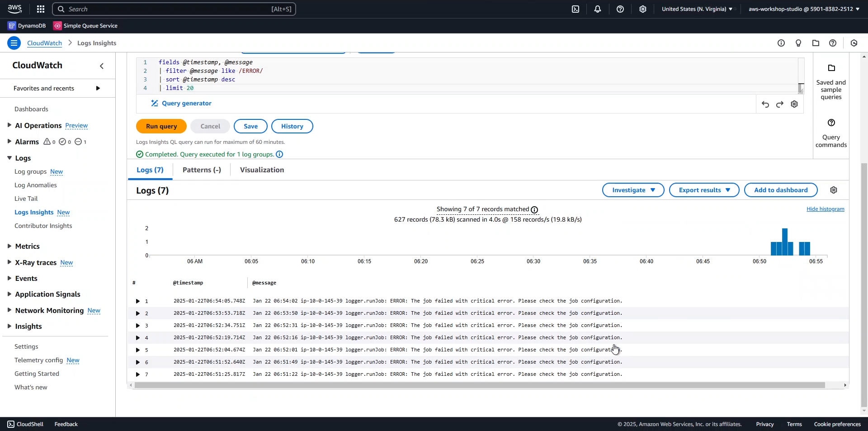Toggle the hamburger navigation menu
Image resolution: width=868 pixels, height=431 pixels.
pyautogui.click(x=14, y=43)
